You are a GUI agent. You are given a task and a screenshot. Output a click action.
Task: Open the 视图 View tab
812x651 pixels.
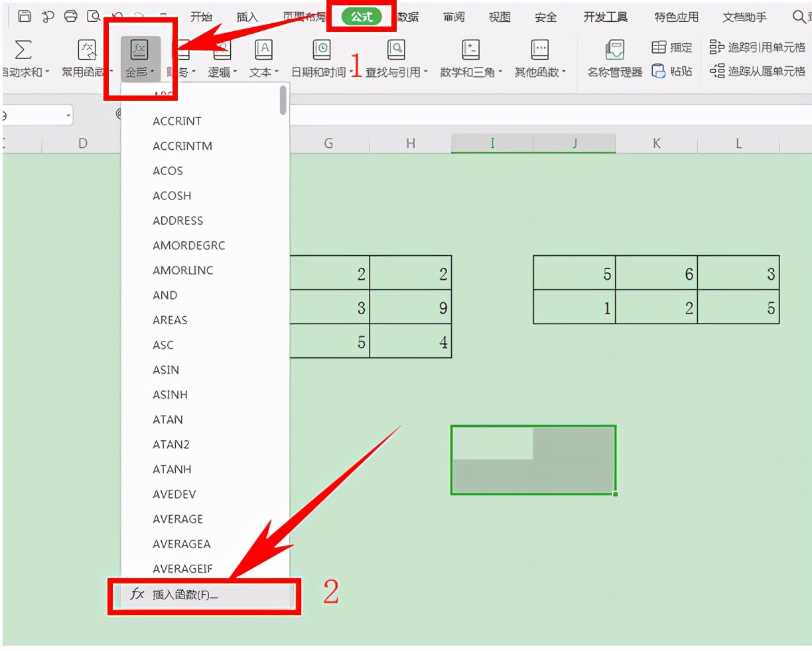(500, 17)
